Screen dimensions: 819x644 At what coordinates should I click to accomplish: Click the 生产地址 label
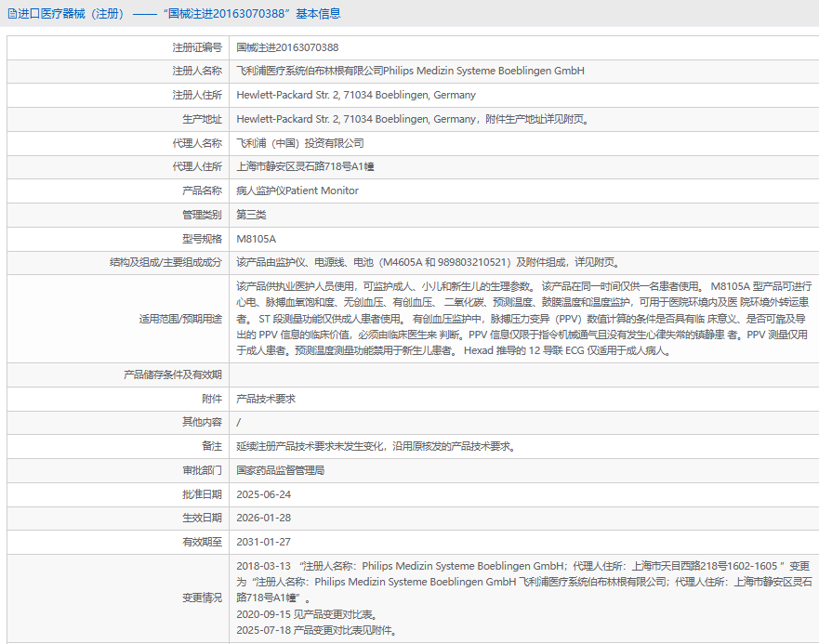tap(202, 119)
